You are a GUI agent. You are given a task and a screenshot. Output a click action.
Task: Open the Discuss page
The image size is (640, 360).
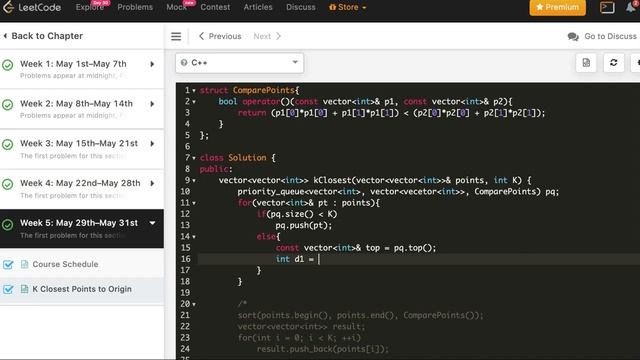301,7
